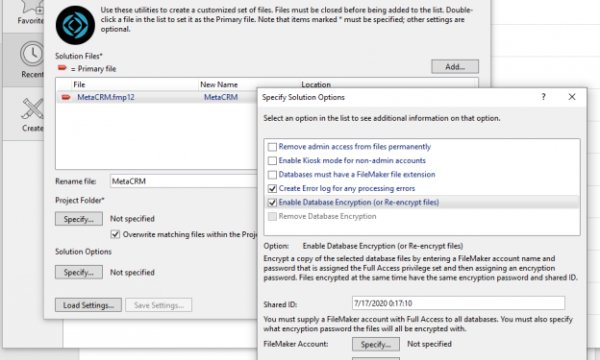Screen dimensions: 600x360
Task: Click 'Not specified' text next to Project Folder
Action: [x=132, y=219]
